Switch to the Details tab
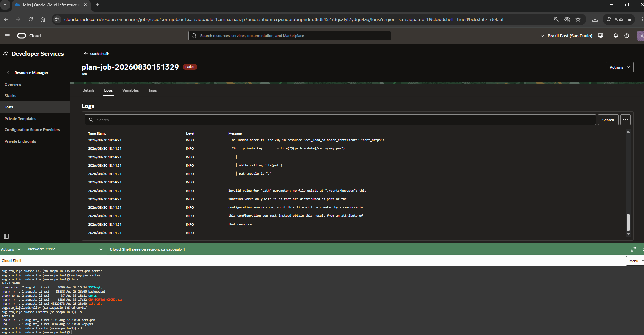This screenshot has height=335, width=644. [x=88, y=90]
